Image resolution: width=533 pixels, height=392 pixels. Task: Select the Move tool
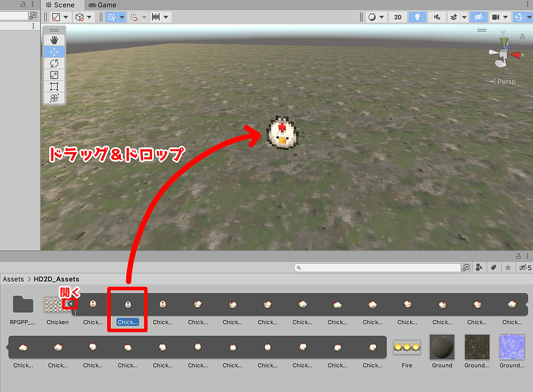pos(54,51)
